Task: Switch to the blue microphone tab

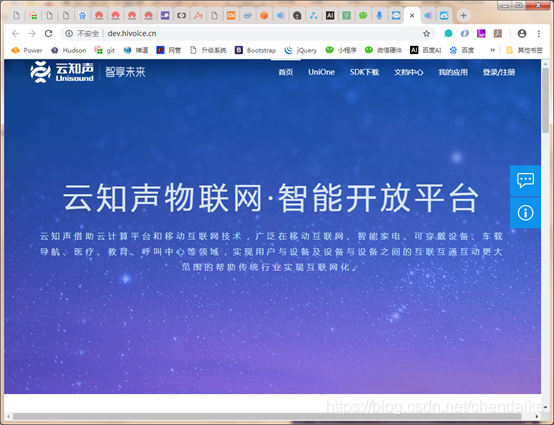Action: (379, 16)
